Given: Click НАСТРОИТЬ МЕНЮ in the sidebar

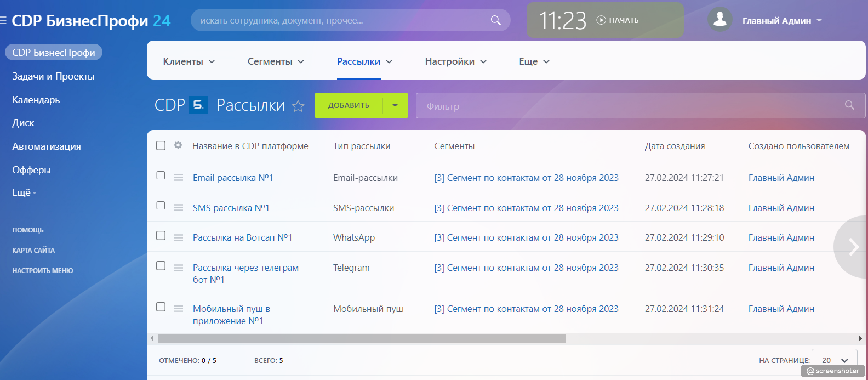Looking at the screenshot, I should [43, 271].
